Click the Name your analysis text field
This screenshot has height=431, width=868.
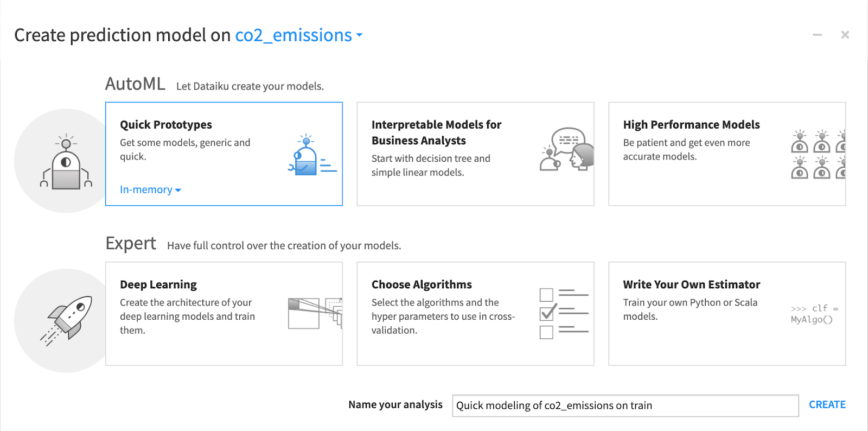point(625,405)
